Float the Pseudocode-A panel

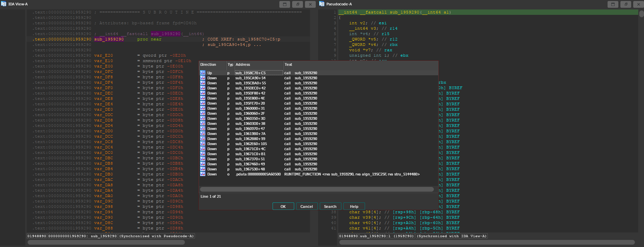[626, 4]
